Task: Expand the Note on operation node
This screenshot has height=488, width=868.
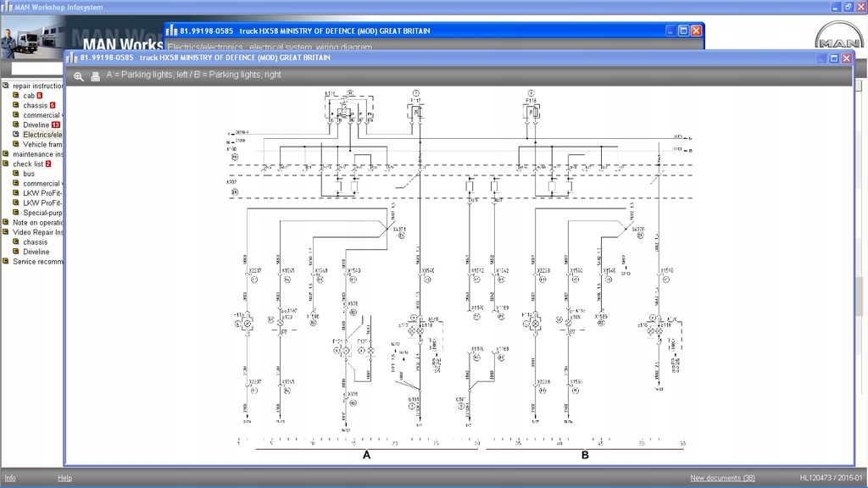Action: 6,223
